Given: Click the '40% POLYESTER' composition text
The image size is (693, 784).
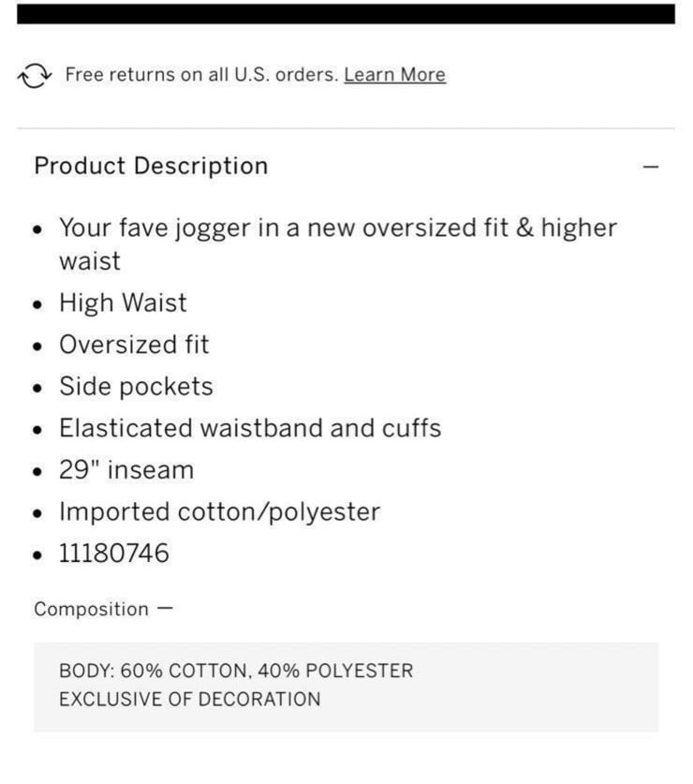Looking at the screenshot, I should pyautogui.click(x=335, y=671).
